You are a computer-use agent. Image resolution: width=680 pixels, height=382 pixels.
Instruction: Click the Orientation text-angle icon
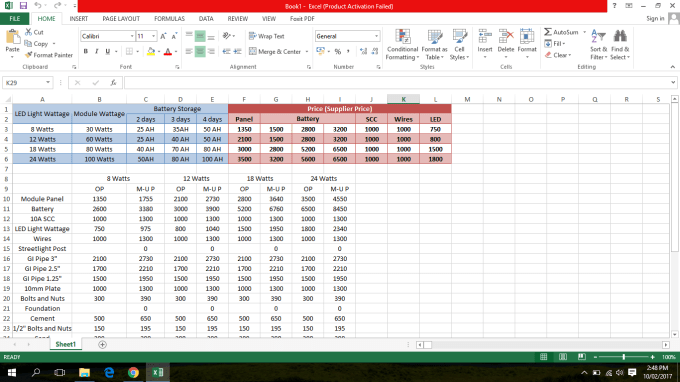pyautogui.click(x=226, y=36)
